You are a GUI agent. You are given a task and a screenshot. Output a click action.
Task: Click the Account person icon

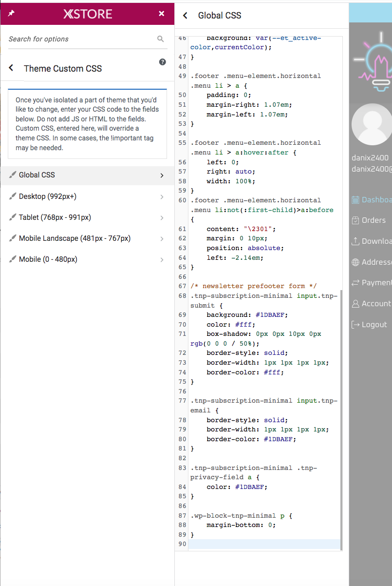click(x=355, y=304)
